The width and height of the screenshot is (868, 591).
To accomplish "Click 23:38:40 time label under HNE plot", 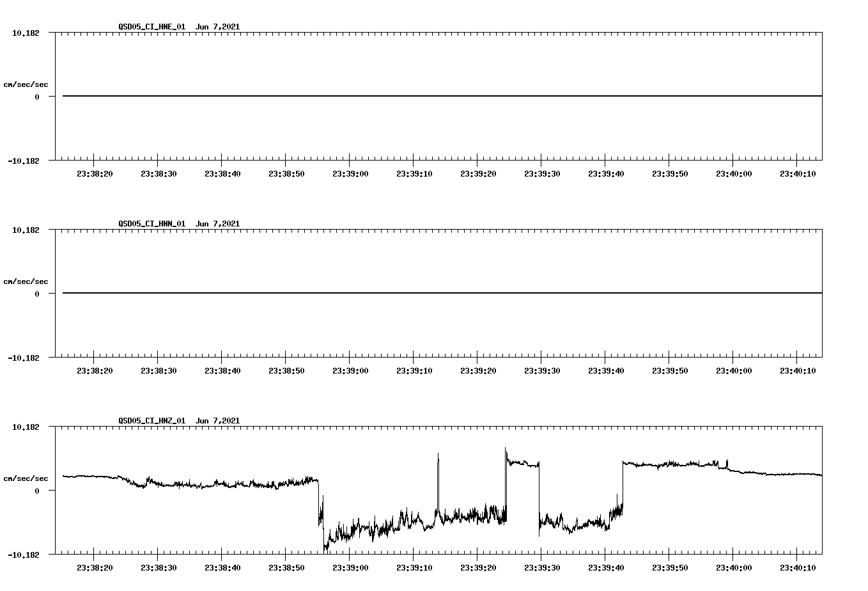I will tap(222, 174).
